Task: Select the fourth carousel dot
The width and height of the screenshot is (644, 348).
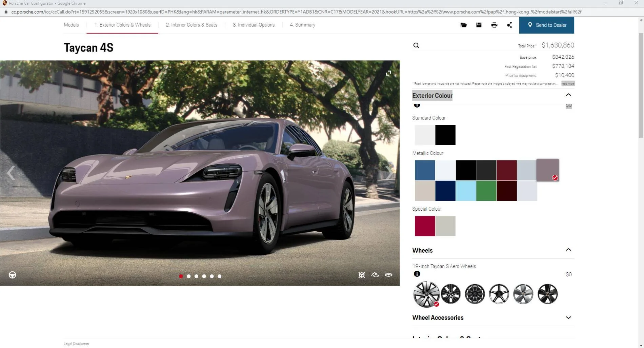Action: pyautogui.click(x=204, y=276)
